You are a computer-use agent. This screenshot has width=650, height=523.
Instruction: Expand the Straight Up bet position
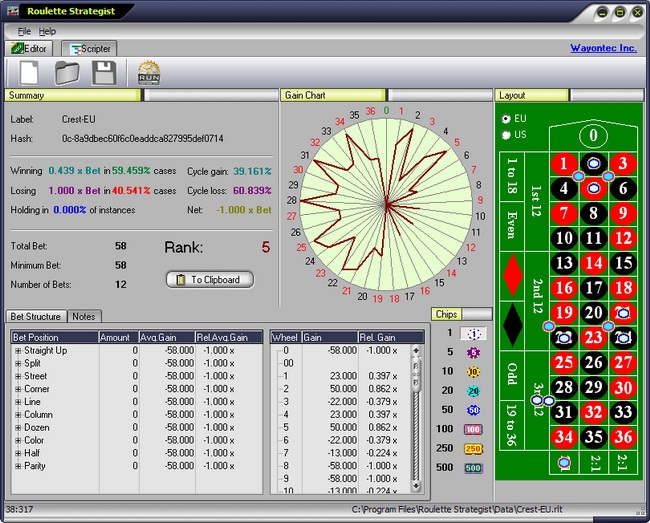pyautogui.click(x=18, y=351)
